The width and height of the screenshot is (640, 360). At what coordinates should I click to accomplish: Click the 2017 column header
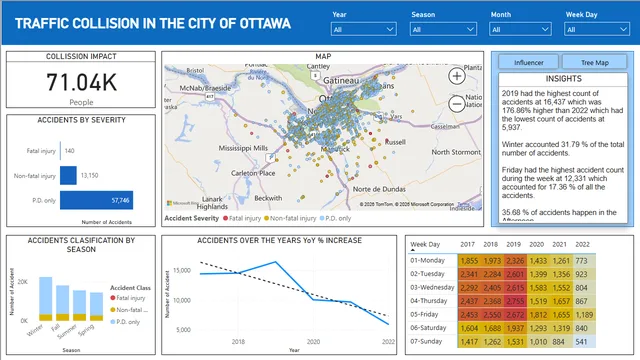[x=467, y=244]
